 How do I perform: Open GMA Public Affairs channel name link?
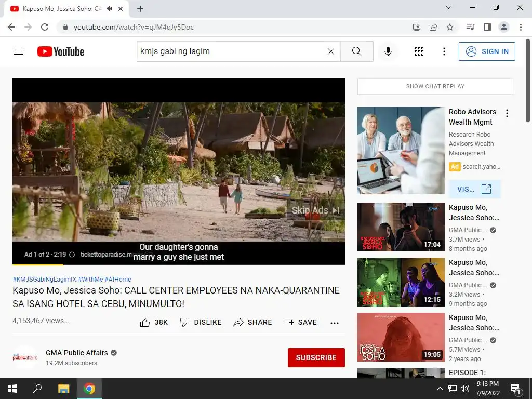[x=77, y=353]
